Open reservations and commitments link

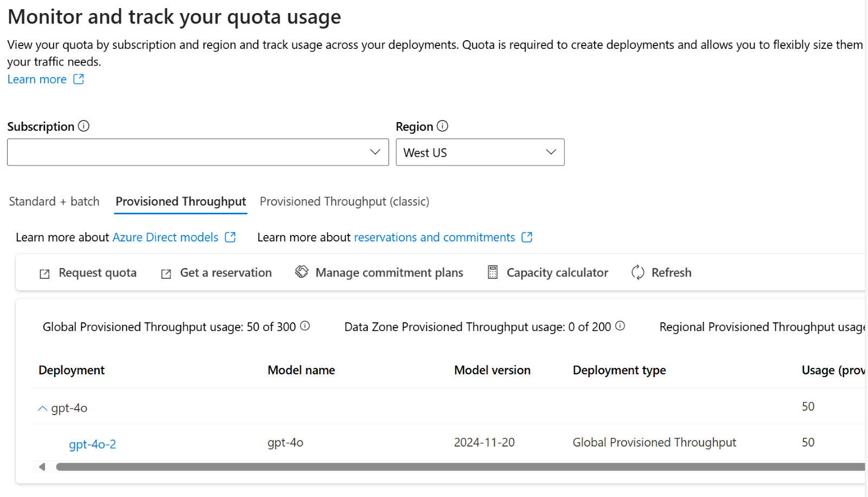[x=434, y=238]
